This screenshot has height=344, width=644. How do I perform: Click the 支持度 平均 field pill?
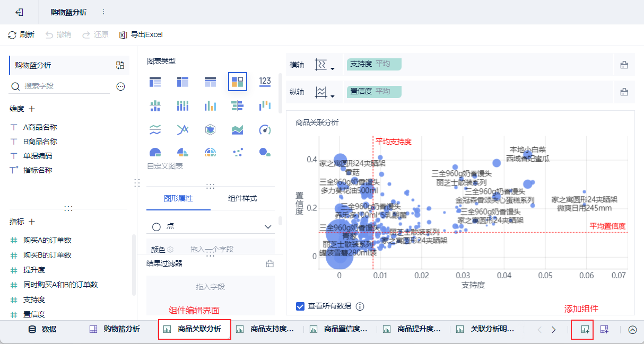[374, 64]
